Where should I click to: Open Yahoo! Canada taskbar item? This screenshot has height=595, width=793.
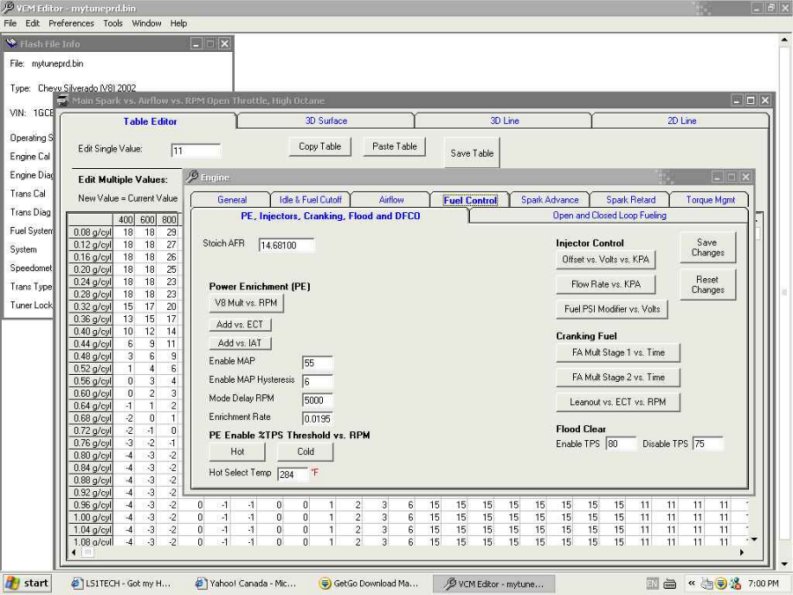pos(247,583)
